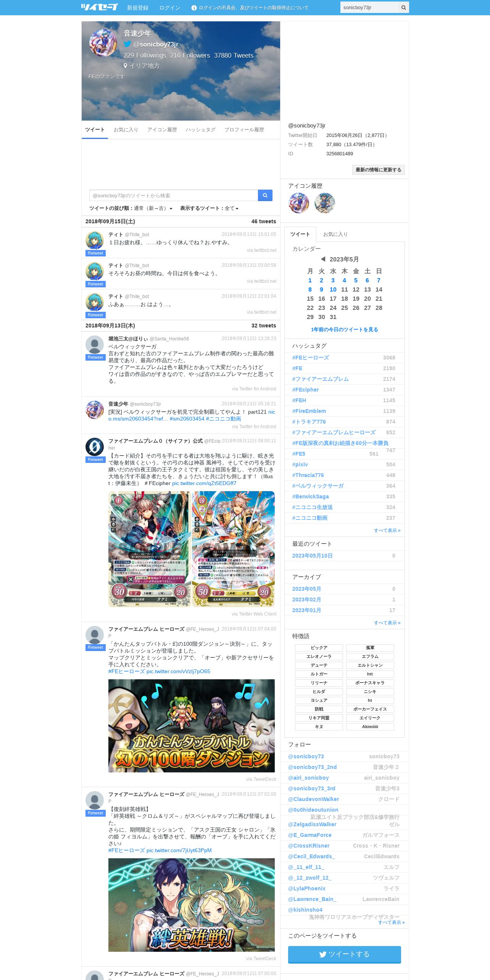Click the FEcipher official account avatar
This screenshot has width=490, height=980.
click(x=95, y=447)
